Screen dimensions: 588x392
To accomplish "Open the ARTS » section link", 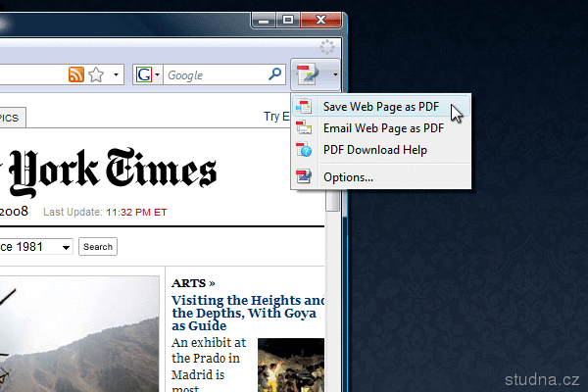I will 193,283.
